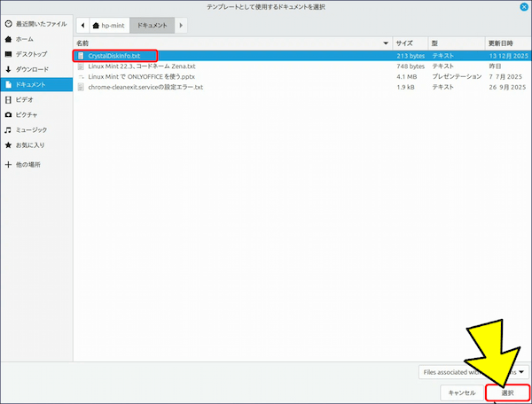This screenshot has width=532, height=404.
Task: Click the path bar forward arrow
Action: pyautogui.click(x=182, y=25)
